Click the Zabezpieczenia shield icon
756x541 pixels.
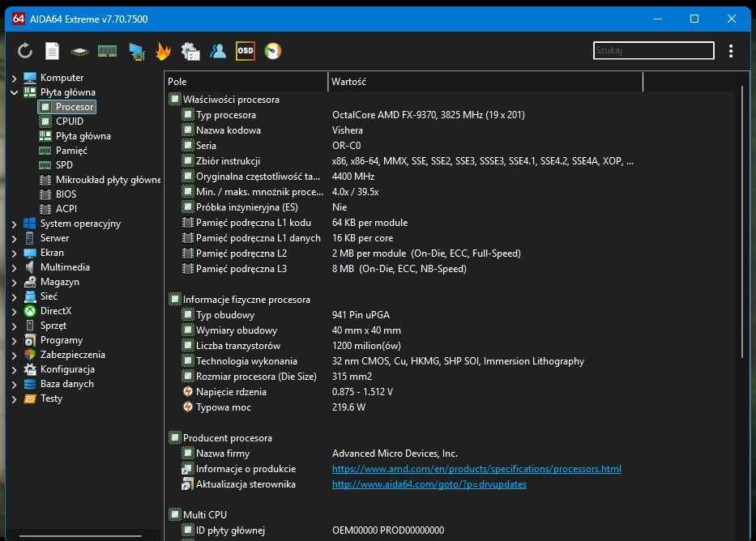[30, 355]
